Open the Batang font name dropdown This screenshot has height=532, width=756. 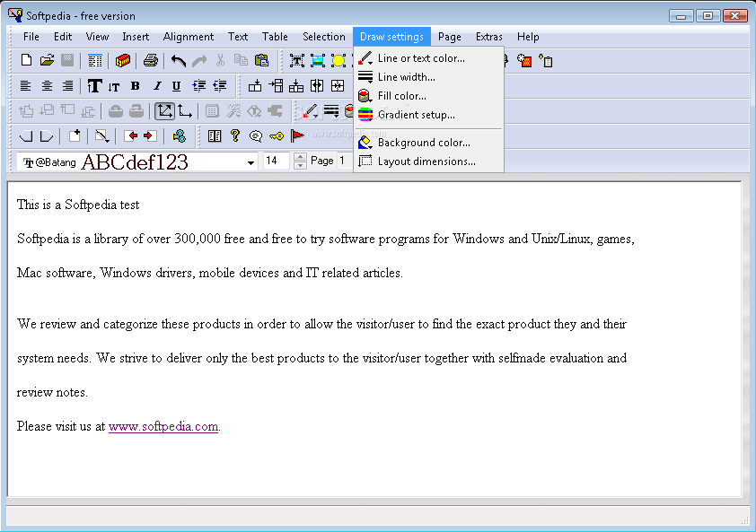(251, 162)
